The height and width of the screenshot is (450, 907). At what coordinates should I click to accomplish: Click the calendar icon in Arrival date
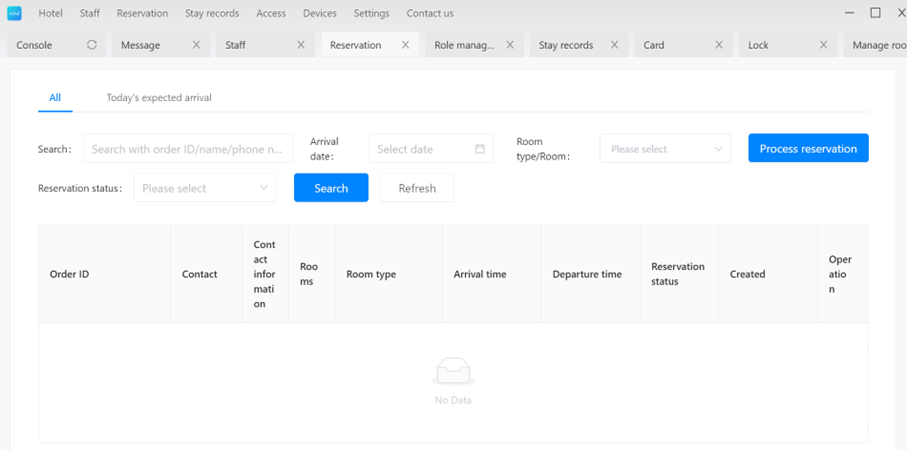480,149
